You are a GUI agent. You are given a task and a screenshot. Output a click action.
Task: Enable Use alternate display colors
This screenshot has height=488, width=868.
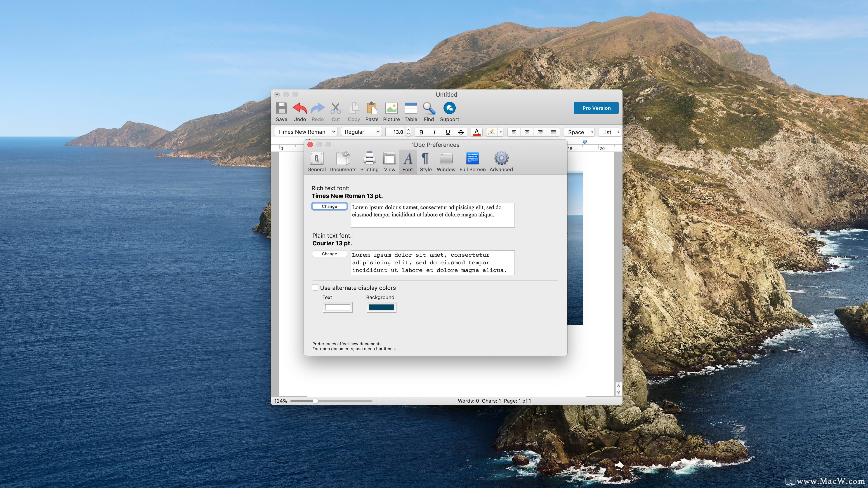point(315,288)
